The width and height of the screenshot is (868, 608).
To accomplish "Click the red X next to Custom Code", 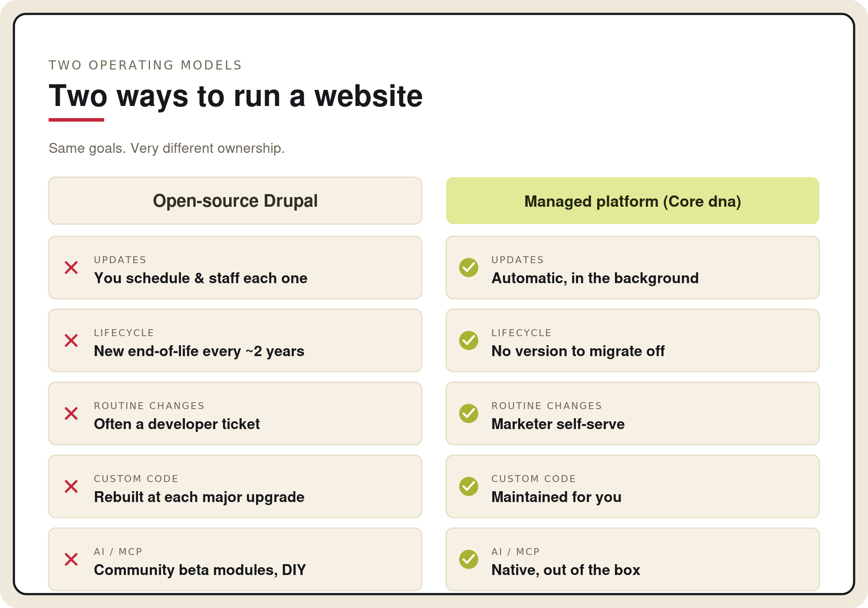I will 71,486.
